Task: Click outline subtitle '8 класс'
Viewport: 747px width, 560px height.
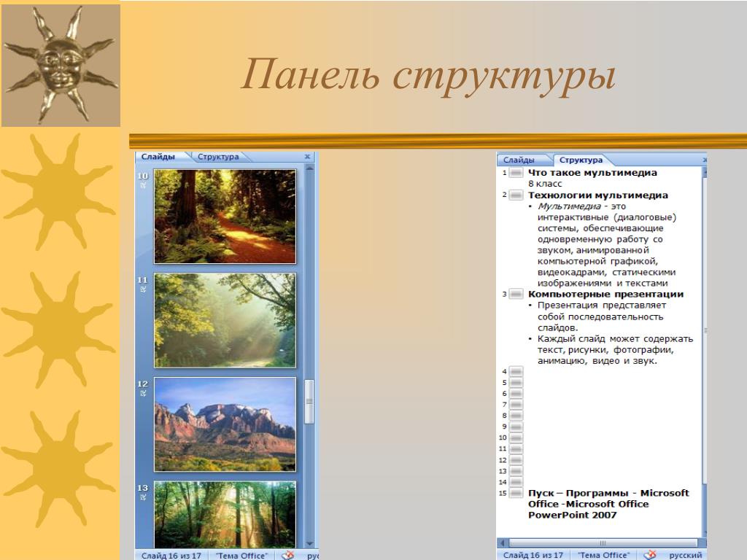Action: 545,184
